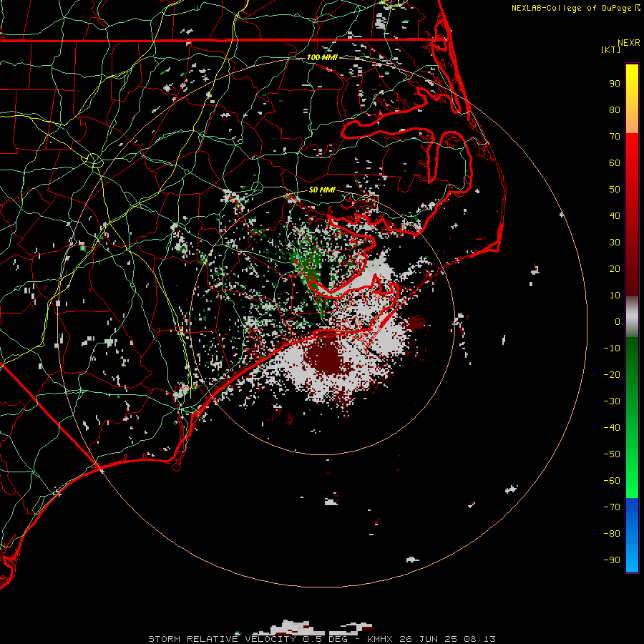Click the 100 NMI range ring label

click(322, 57)
